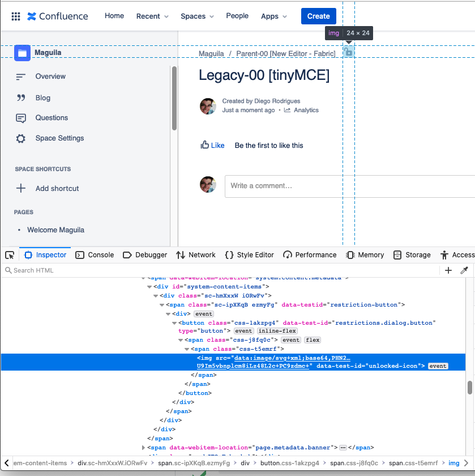Image resolution: width=475 pixels, height=476 pixels.
Task: Click the Write a comment field
Action: click(x=283, y=186)
